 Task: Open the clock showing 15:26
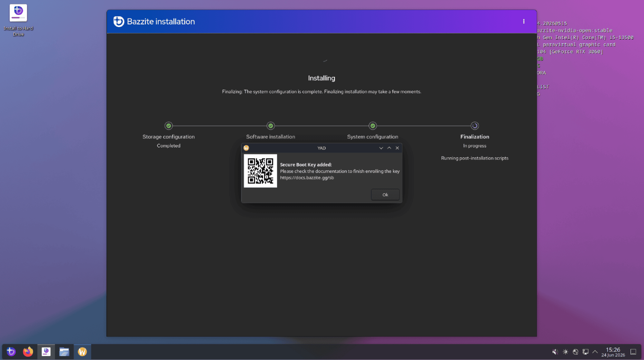[x=613, y=352]
